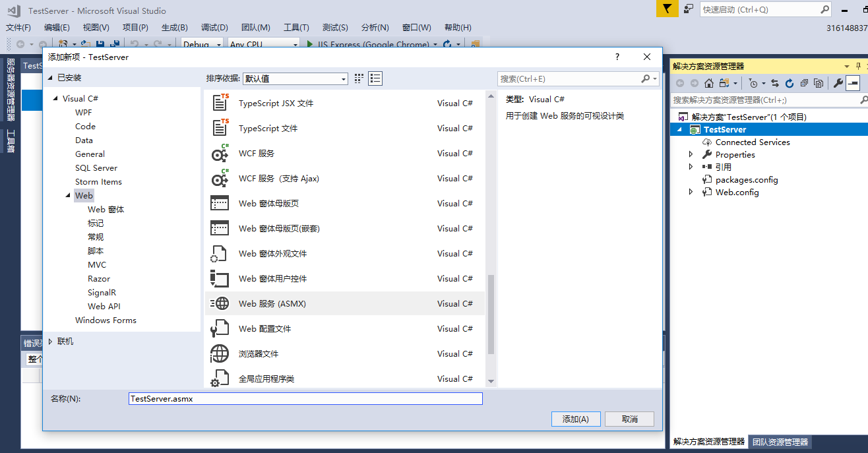Click Connected Services cloud icon
The width and height of the screenshot is (868, 453).
[707, 142]
